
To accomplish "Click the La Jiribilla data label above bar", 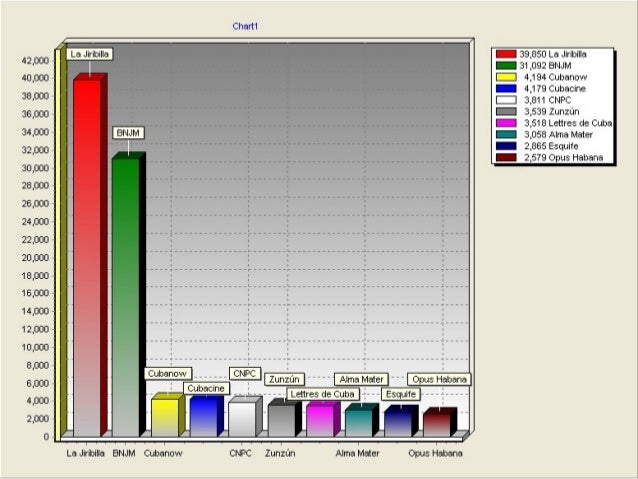I will (90, 54).
